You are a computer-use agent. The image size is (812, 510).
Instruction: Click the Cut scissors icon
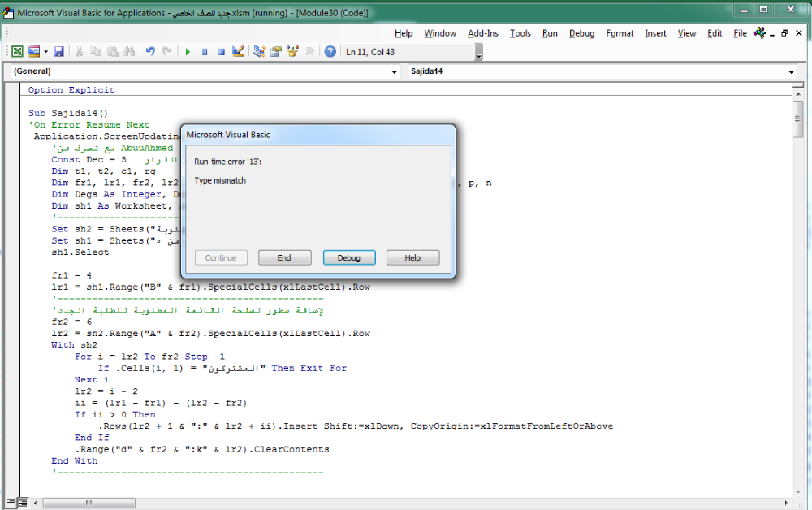80,51
